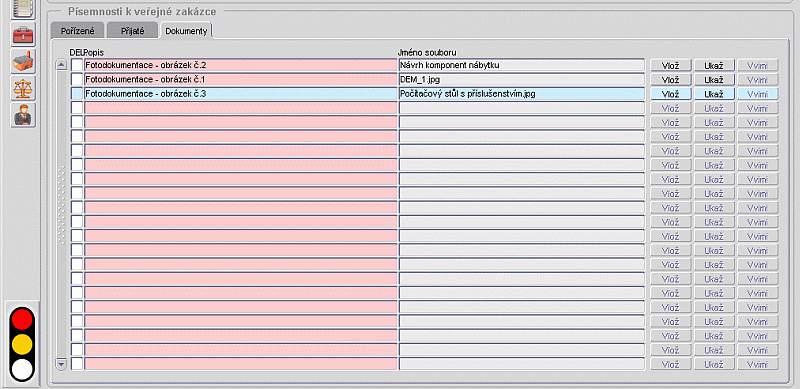The height and width of the screenshot is (389, 800).
Task: Select the businessman person sidebar icon
Action: coord(23,115)
